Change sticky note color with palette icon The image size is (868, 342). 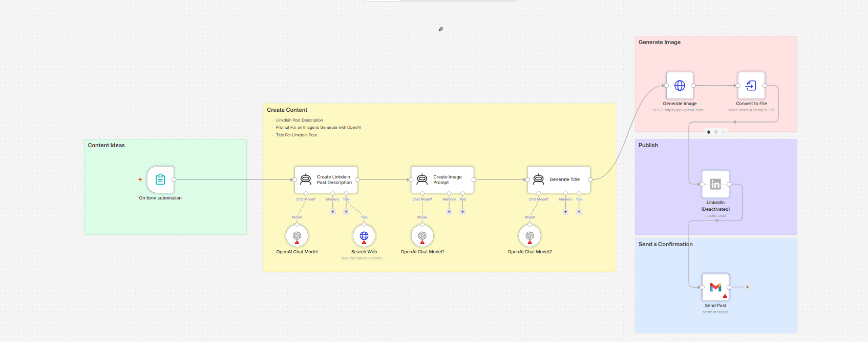[716, 132]
